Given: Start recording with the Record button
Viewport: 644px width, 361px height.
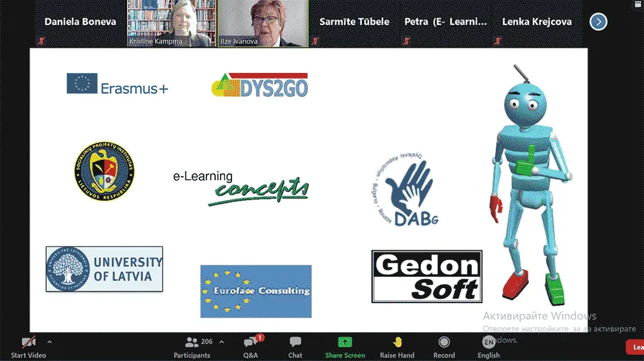Looking at the screenshot, I should coord(444,347).
